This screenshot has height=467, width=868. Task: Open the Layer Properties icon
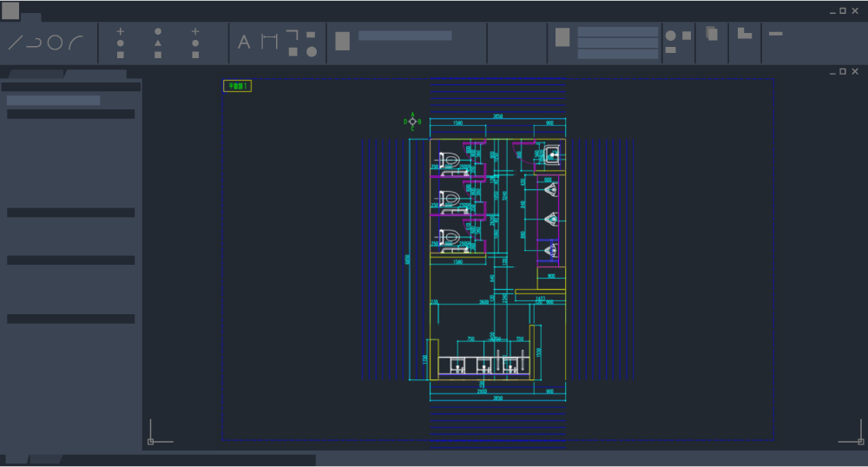[x=342, y=41]
